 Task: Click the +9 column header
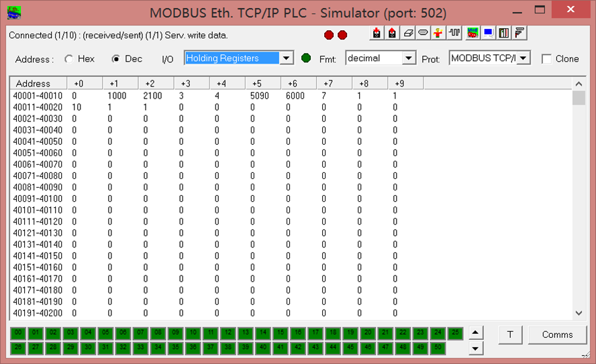(405, 84)
